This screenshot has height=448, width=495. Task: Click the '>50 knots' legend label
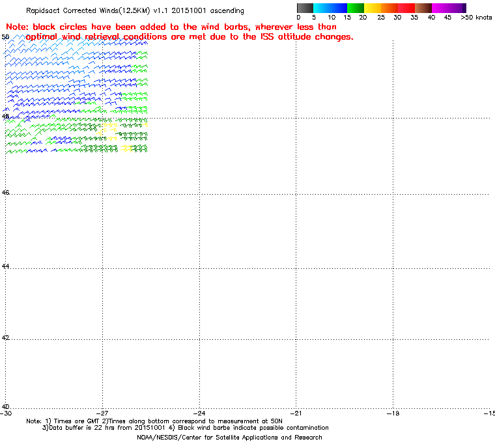click(476, 18)
